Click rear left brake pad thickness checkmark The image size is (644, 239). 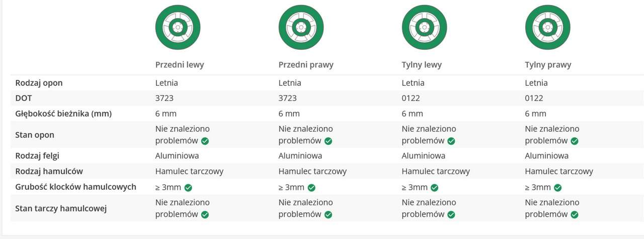[x=435, y=188]
